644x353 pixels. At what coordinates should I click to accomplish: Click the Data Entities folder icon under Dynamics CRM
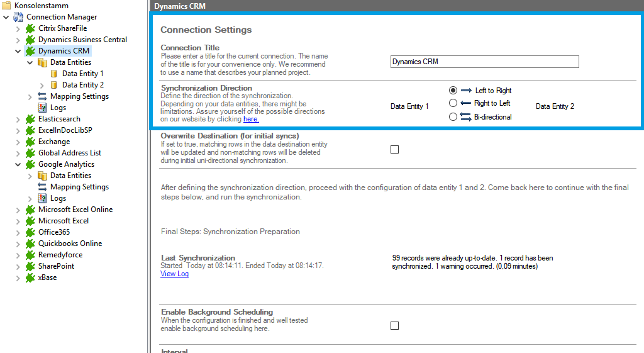[x=42, y=62]
